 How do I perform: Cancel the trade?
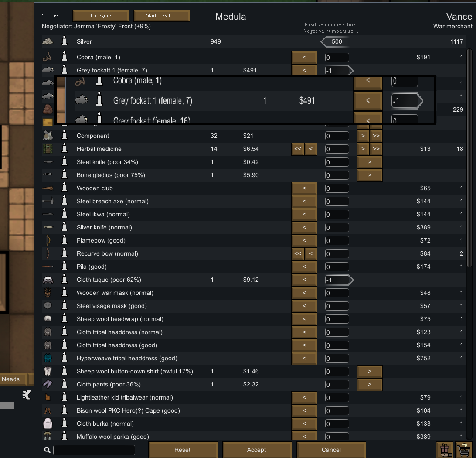331,450
